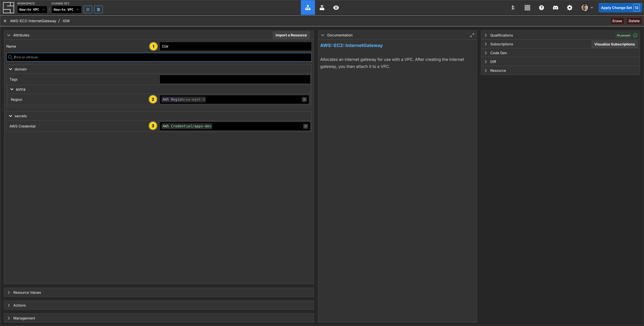
Task: Open the settings gear icon
Action: coord(569,8)
